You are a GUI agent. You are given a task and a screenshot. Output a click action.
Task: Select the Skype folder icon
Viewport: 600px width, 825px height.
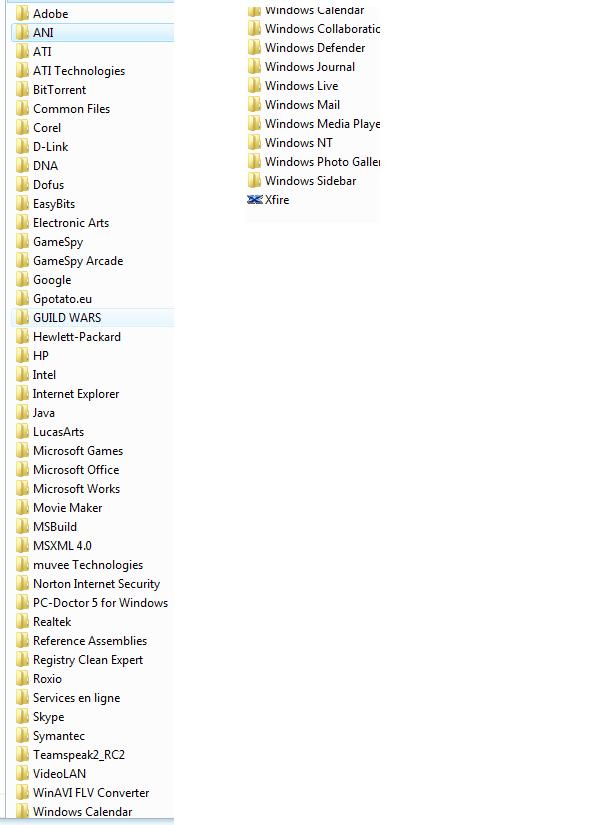tap(22, 717)
